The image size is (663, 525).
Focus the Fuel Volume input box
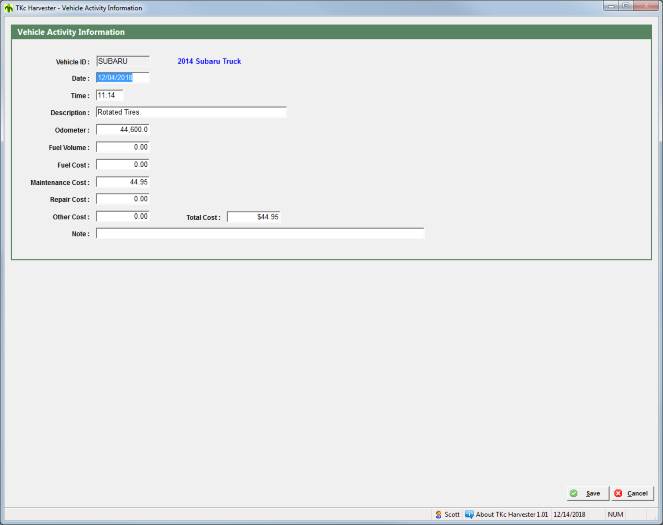pyautogui.click(x=122, y=147)
